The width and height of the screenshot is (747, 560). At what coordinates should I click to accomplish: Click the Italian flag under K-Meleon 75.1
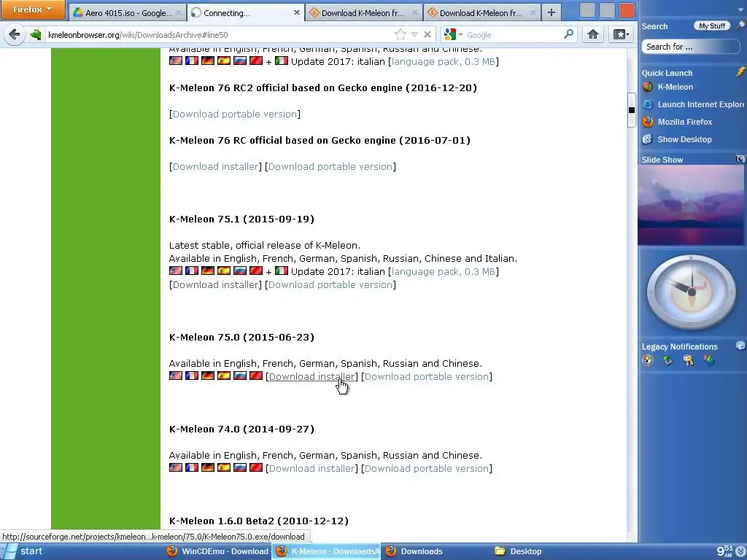[282, 271]
